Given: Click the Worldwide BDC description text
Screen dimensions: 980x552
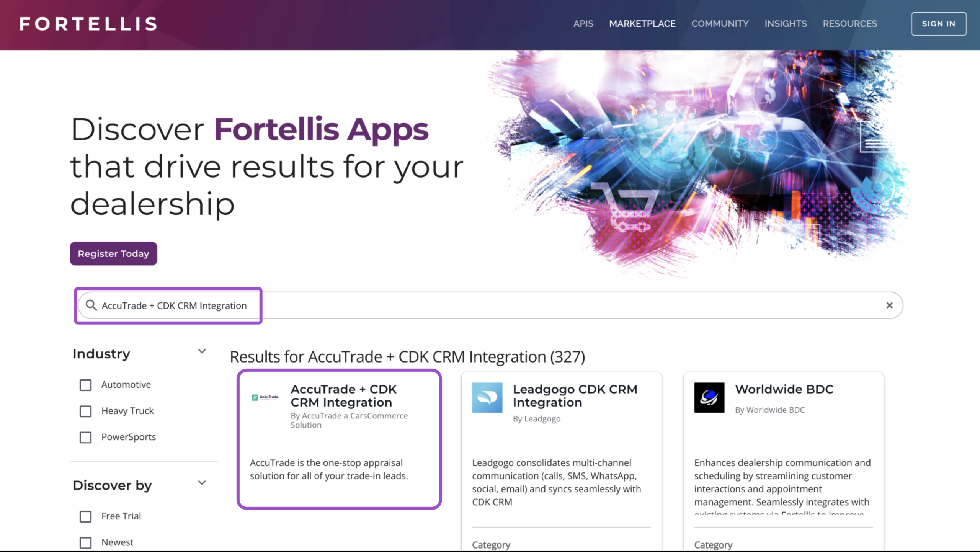Looking at the screenshot, I should click(x=782, y=486).
